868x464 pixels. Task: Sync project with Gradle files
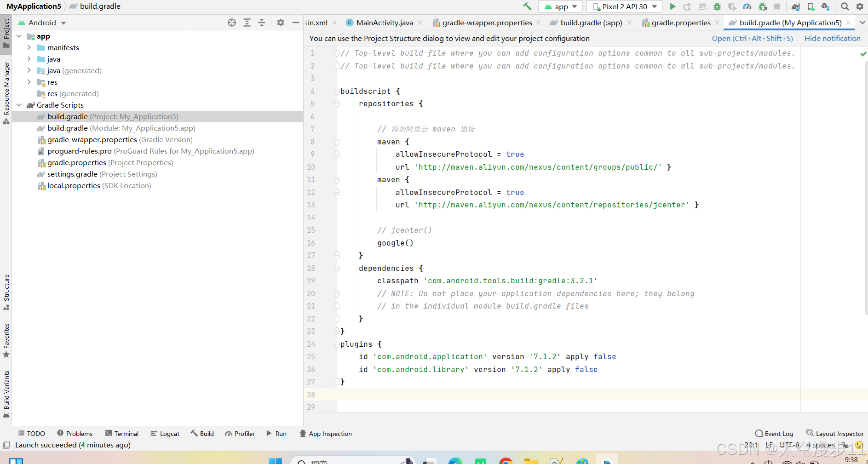(x=796, y=6)
